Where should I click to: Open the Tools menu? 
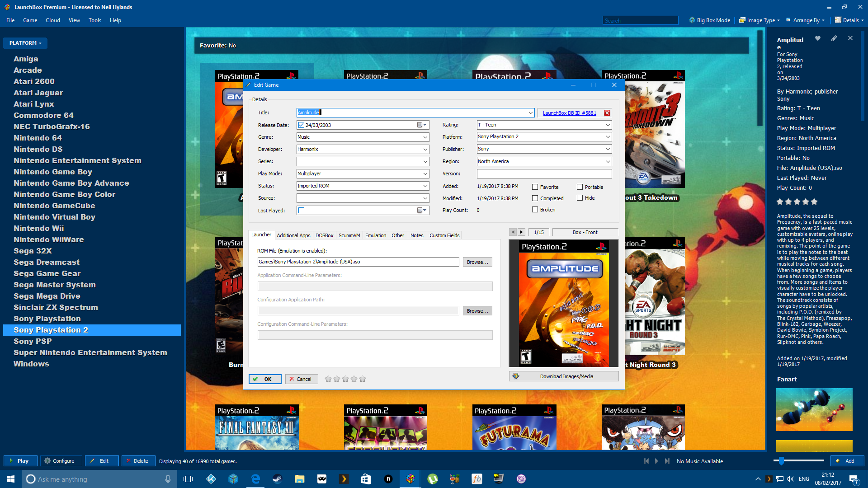click(x=95, y=20)
